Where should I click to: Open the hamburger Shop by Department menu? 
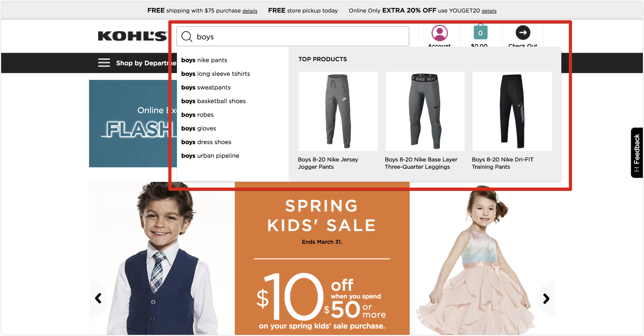(x=104, y=63)
